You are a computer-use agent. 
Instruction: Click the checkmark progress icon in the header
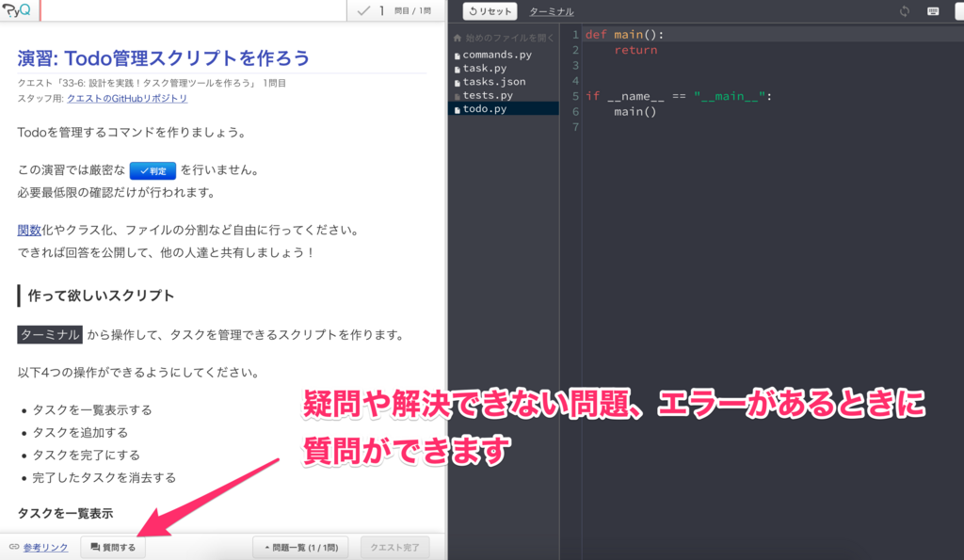(361, 10)
